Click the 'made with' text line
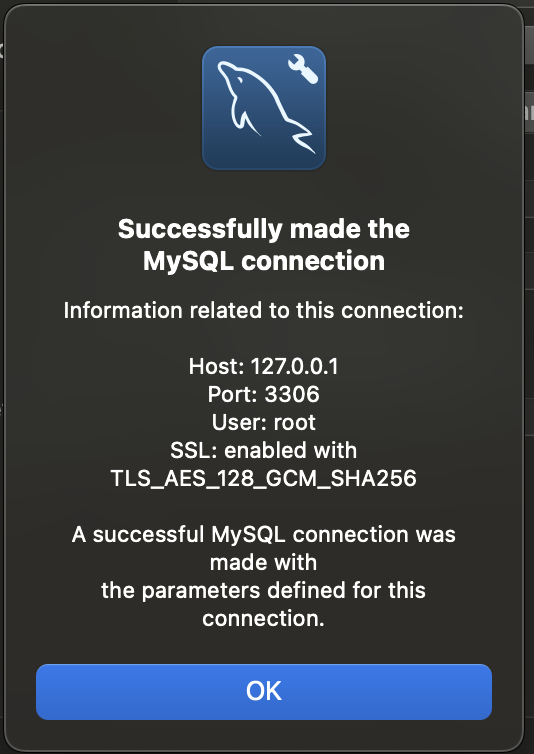 click(264, 563)
